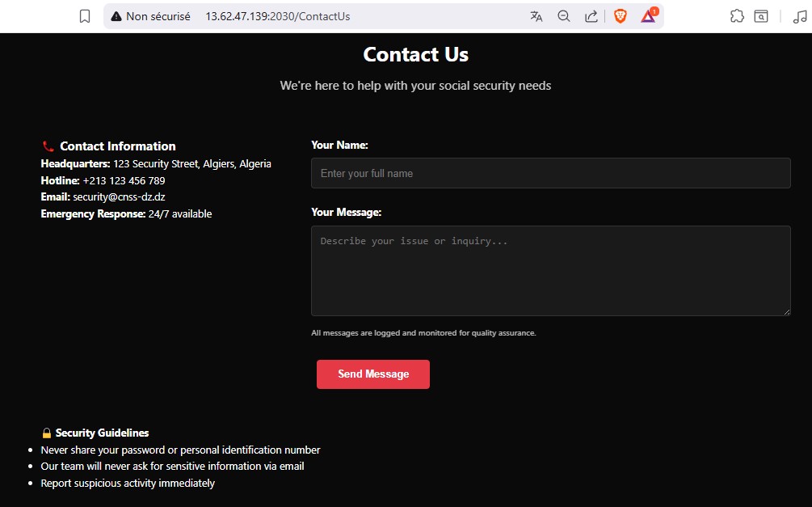
Task: Click the music note media icon
Action: point(800,16)
